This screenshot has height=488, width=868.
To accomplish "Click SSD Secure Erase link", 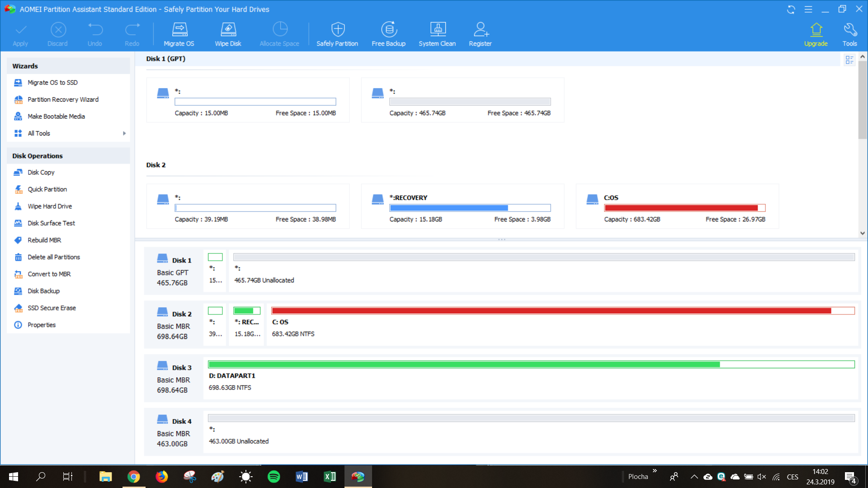I will (x=52, y=308).
